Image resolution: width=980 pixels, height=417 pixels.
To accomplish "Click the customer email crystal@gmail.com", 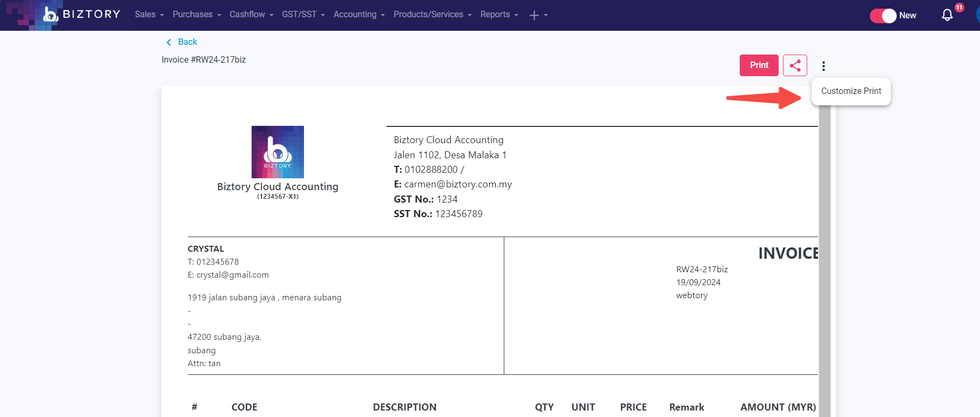I will (233, 275).
